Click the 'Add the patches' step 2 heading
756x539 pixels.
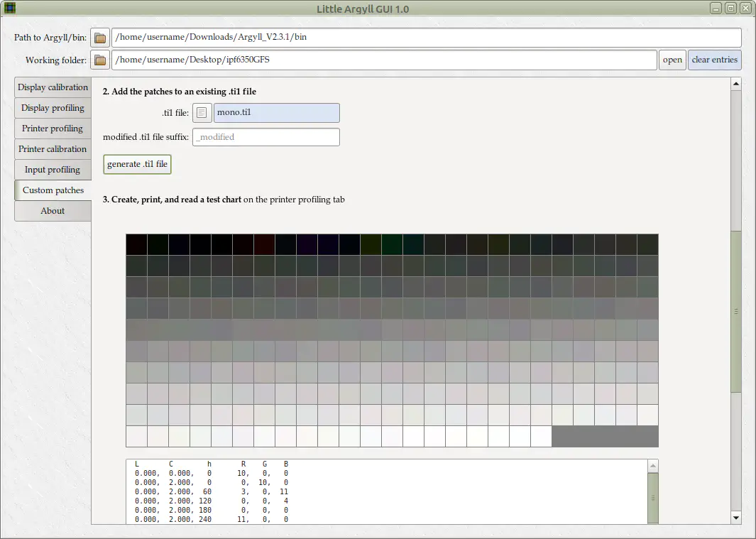click(180, 92)
